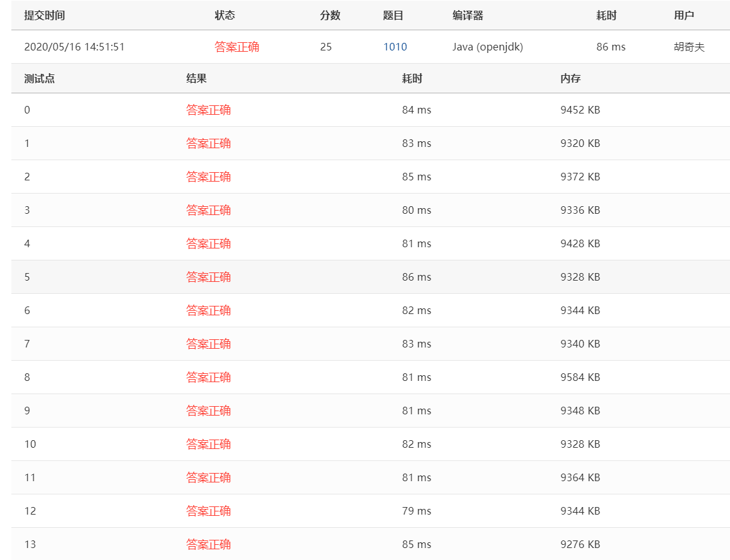Click the 9348 KB memory cell
730x560 pixels.
point(580,411)
